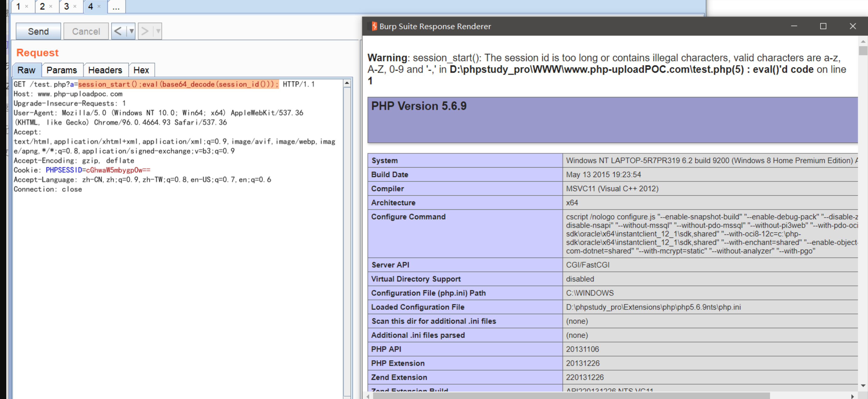Screen dimensions: 868x399
Task: Click the renderer vertical scroll-up arrow
Action: 862,41
